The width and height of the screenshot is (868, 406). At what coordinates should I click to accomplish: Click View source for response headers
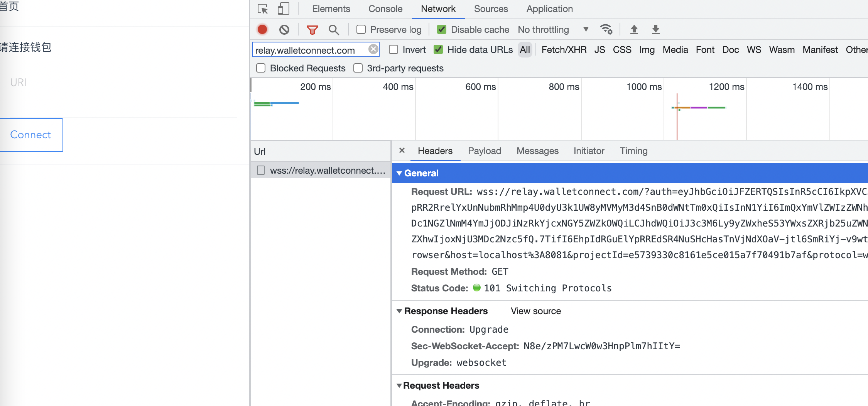(x=536, y=311)
